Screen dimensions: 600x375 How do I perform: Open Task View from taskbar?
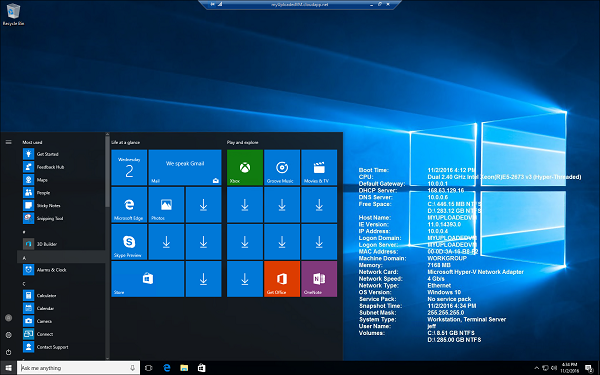(x=149, y=368)
